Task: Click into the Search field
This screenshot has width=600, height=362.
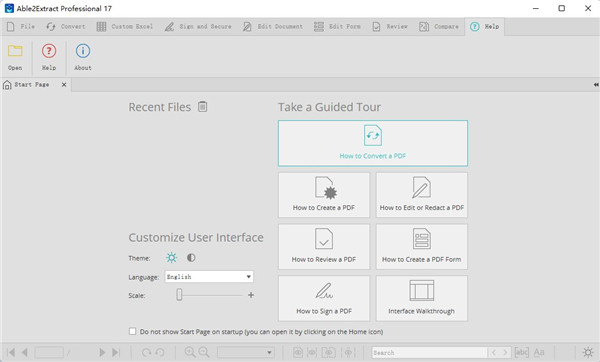Action: click(429, 352)
